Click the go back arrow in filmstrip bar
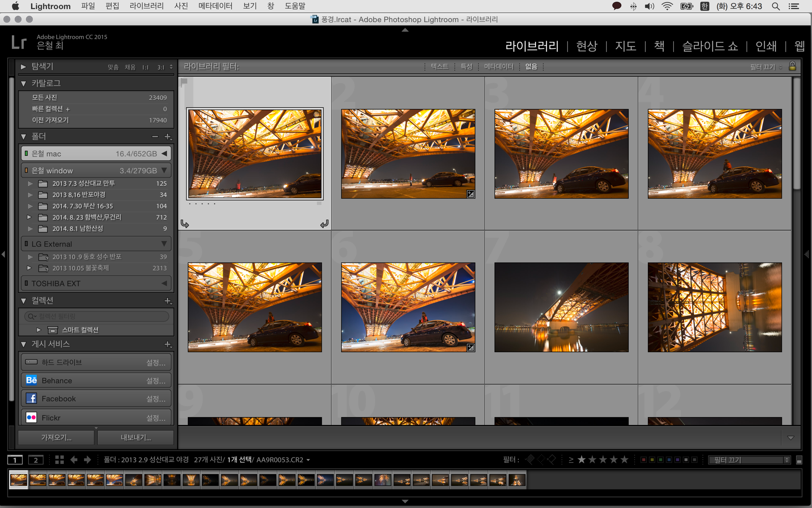The width and height of the screenshot is (812, 508). tap(74, 460)
